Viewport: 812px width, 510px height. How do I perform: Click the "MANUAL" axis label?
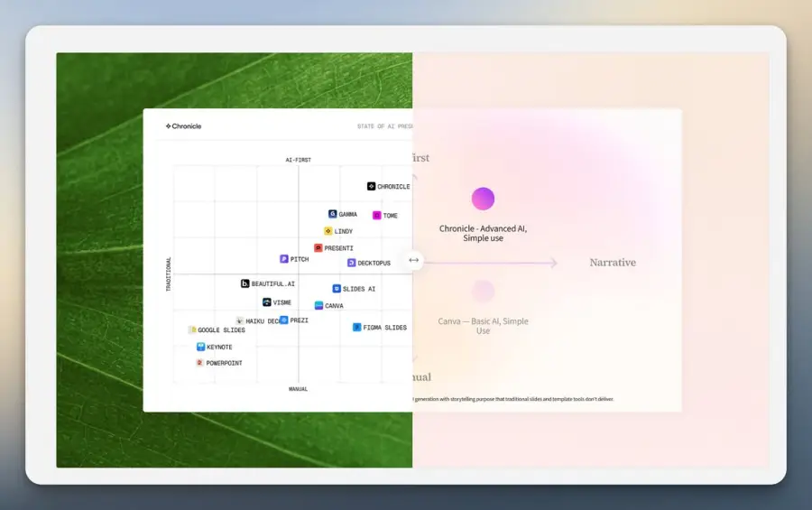click(298, 389)
